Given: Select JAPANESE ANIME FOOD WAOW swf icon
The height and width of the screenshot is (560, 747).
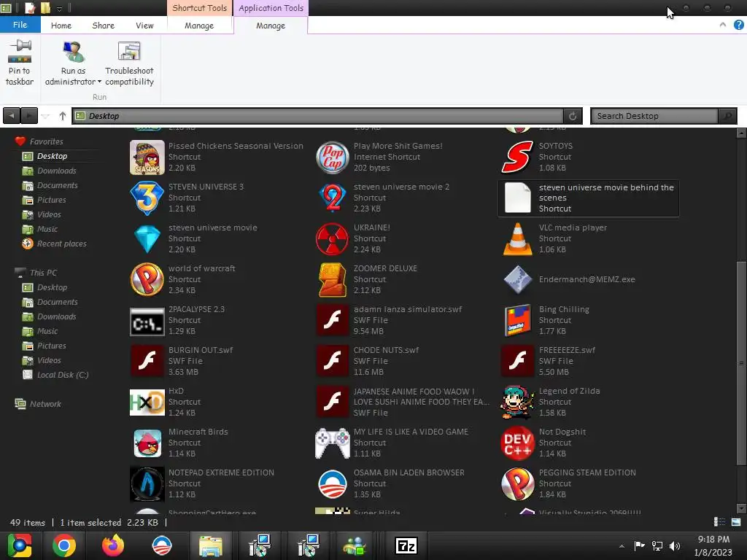Looking at the screenshot, I should click(x=333, y=402).
